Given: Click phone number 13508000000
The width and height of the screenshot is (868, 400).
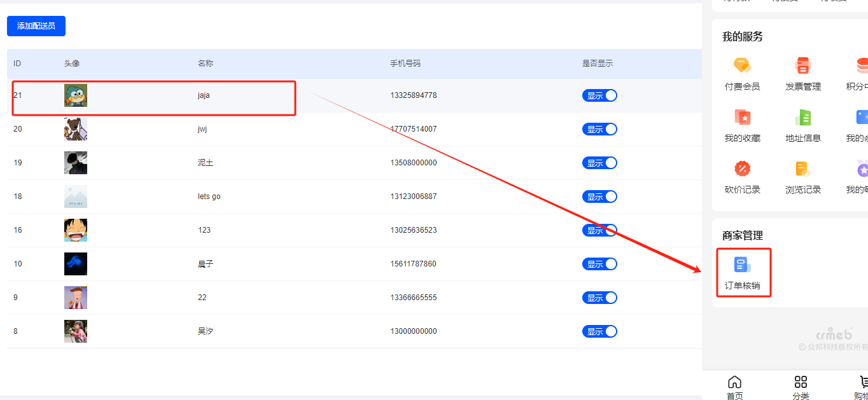Looking at the screenshot, I should pos(414,163).
